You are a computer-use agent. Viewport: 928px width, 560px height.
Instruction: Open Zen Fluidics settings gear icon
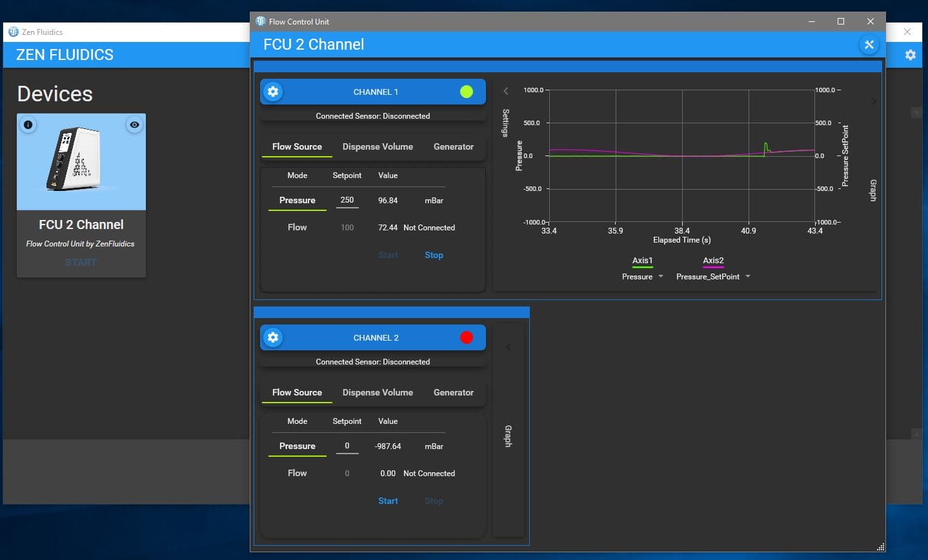click(x=910, y=55)
